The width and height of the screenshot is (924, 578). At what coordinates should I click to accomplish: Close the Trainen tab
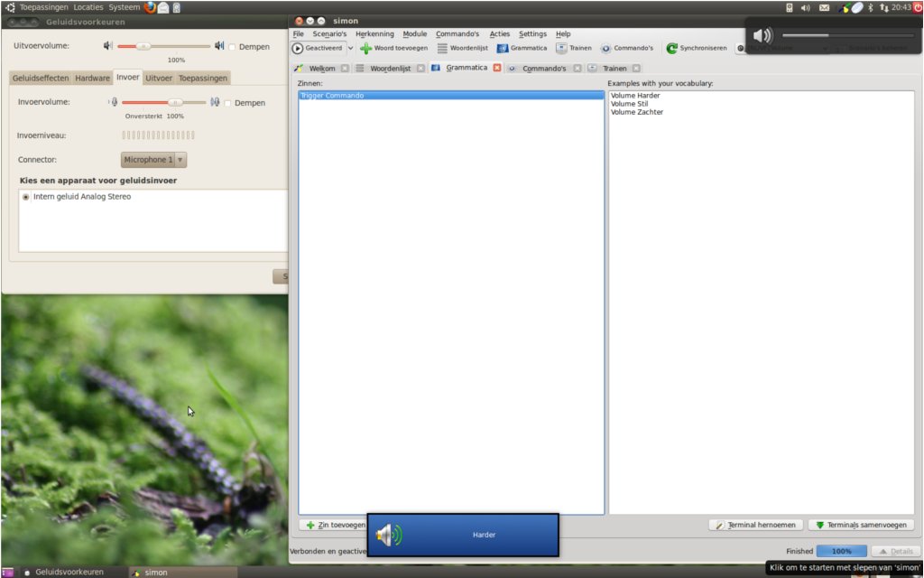click(x=636, y=69)
